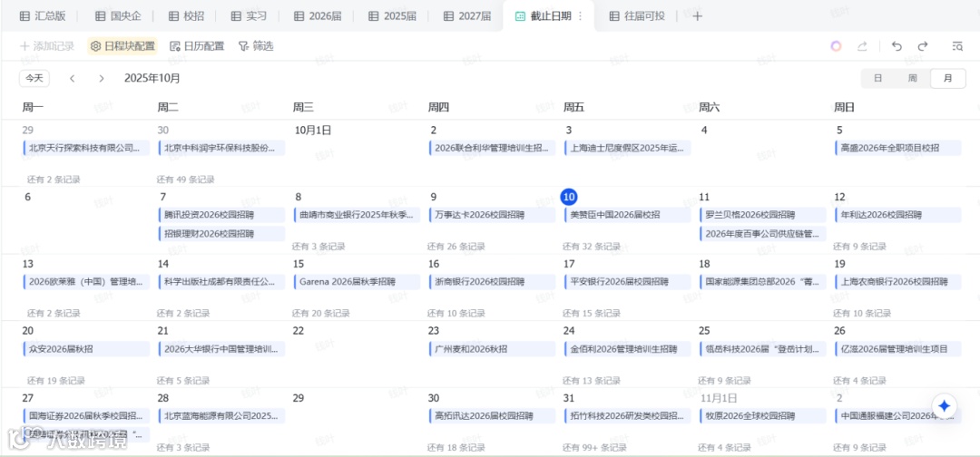
Task: Go to the previous month arrow
Action: (73, 78)
